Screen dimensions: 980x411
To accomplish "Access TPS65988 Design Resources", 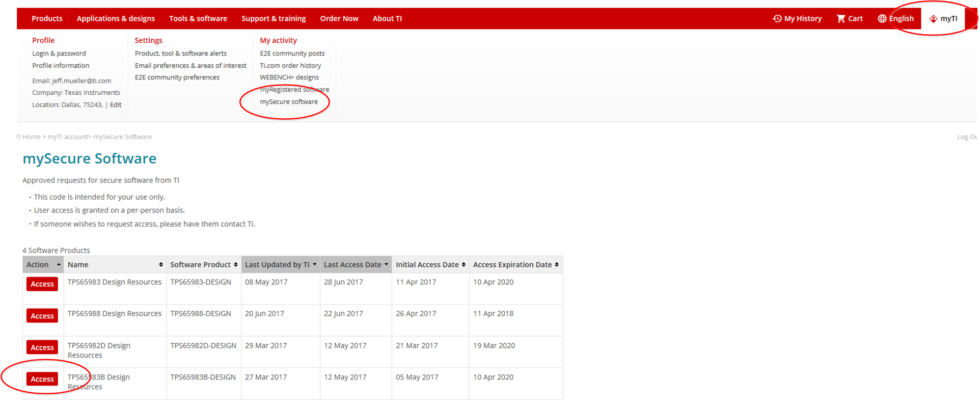I will (x=42, y=316).
